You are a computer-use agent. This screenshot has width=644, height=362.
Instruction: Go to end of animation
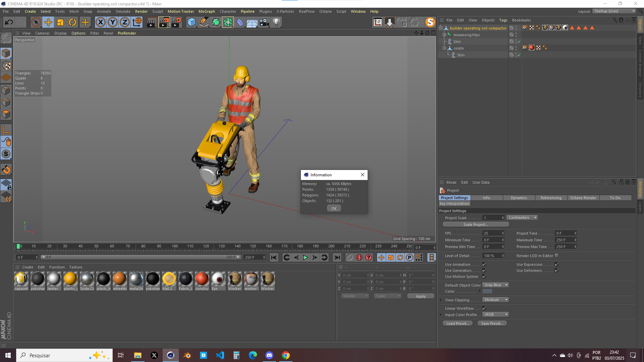click(337, 257)
